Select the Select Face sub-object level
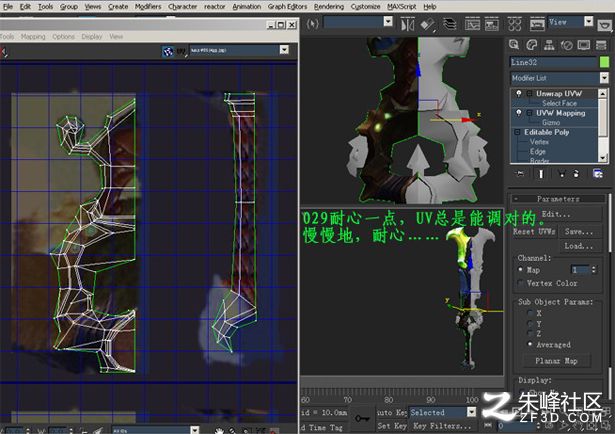Image resolution: width=615 pixels, height=434 pixels. [x=559, y=104]
